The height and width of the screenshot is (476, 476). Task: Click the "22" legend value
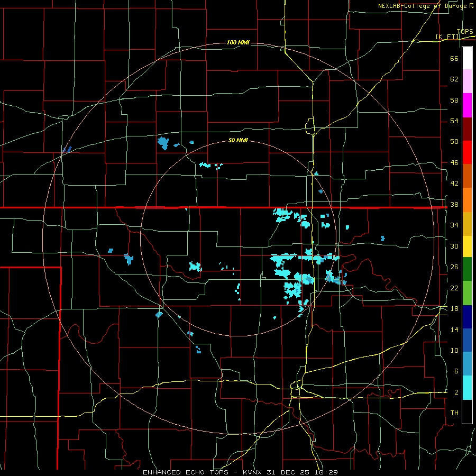point(454,288)
